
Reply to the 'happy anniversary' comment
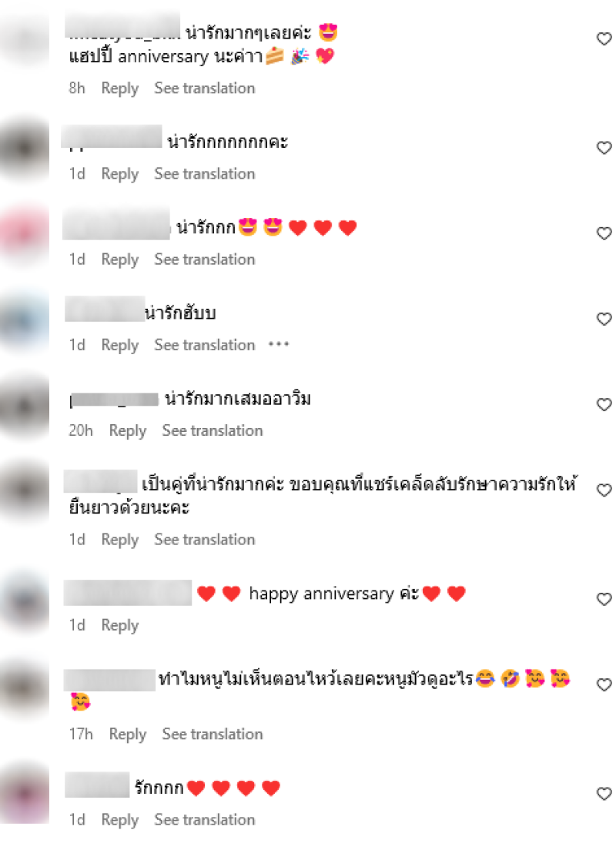120,625
